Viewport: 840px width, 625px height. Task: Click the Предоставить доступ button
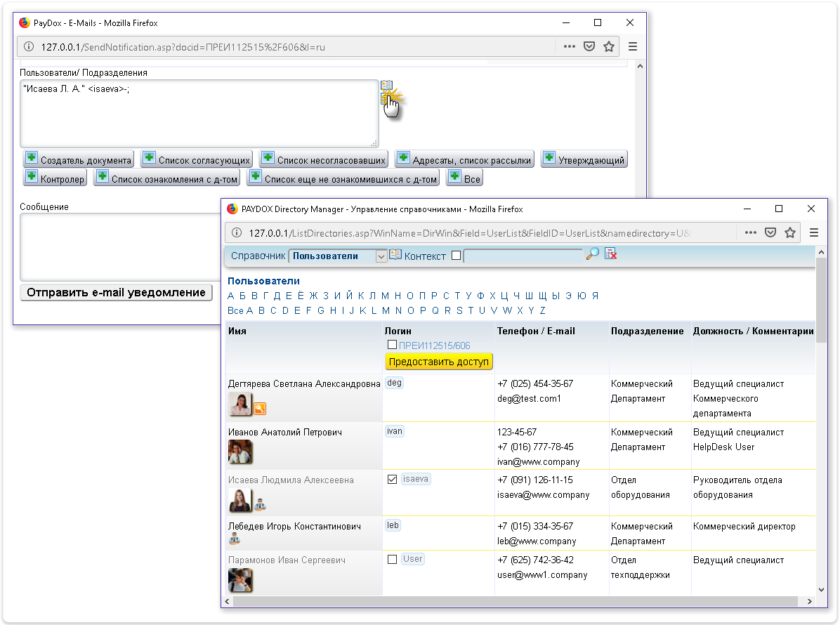[439, 362]
